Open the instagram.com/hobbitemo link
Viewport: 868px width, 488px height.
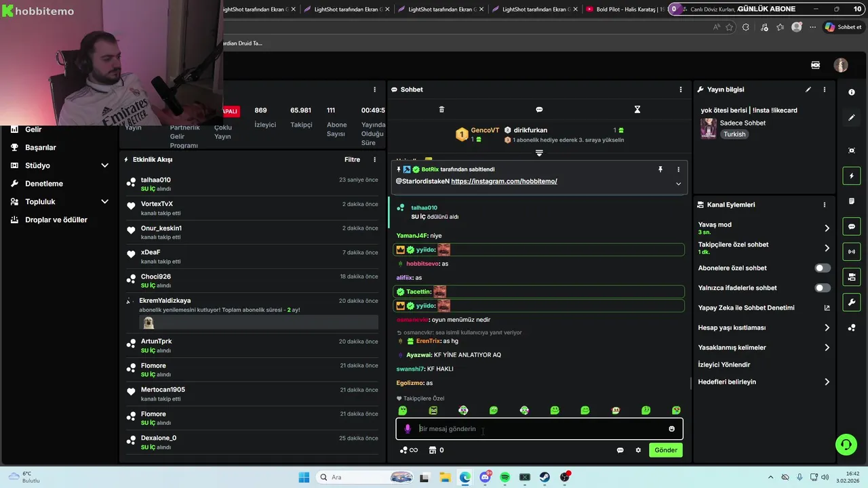(504, 182)
